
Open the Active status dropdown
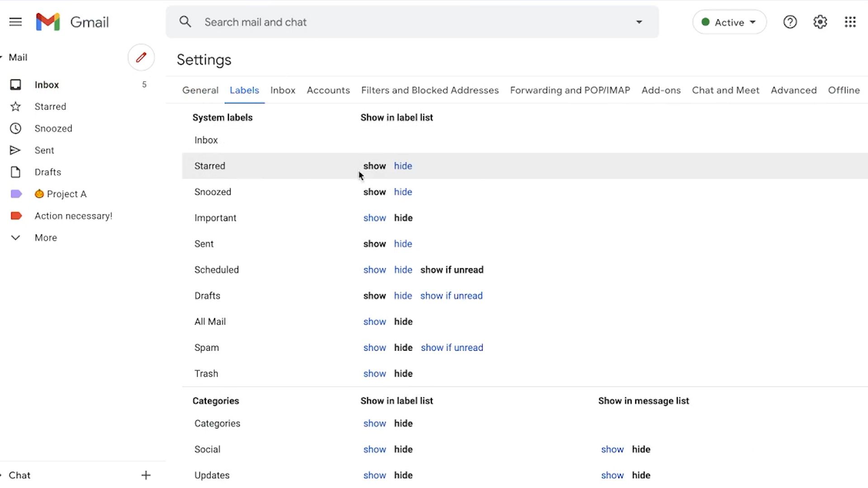[x=729, y=22]
